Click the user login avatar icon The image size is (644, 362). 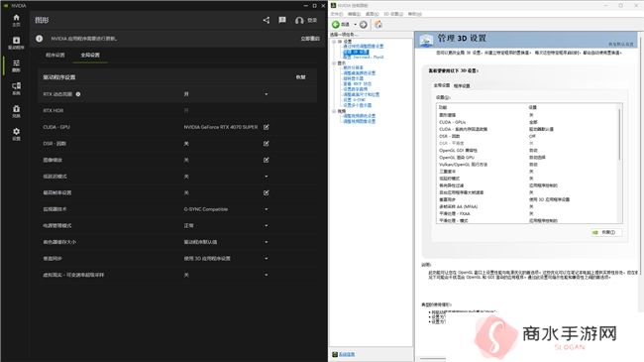pyautogui.click(x=299, y=20)
